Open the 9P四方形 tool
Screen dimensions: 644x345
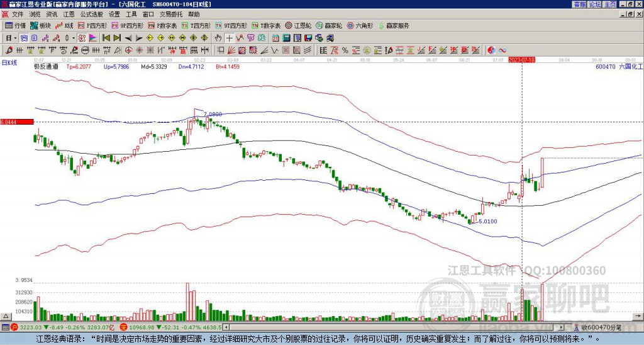tap(127, 26)
